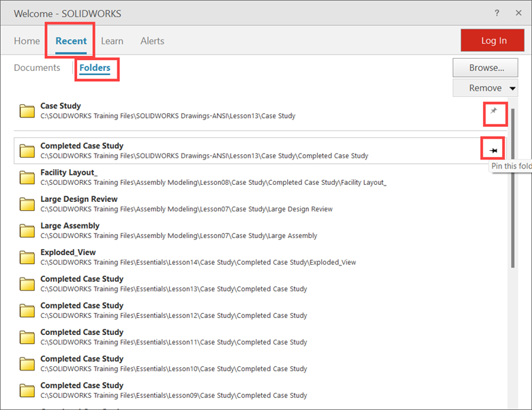
Task: Click the Lesson13 Case Study path under Case Study
Action: [168, 116]
